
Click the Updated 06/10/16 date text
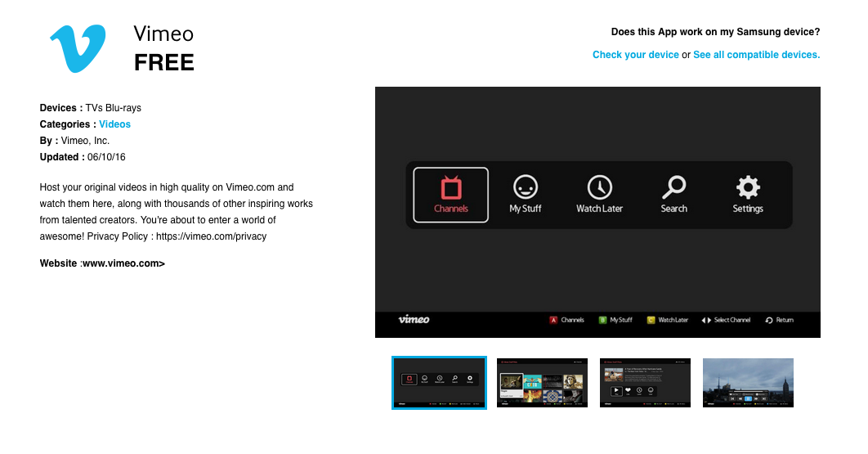point(83,157)
